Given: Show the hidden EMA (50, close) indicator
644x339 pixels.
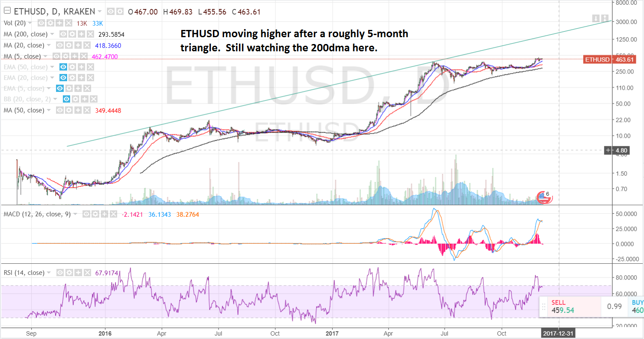Looking at the screenshot, I should pyautogui.click(x=63, y=67).
